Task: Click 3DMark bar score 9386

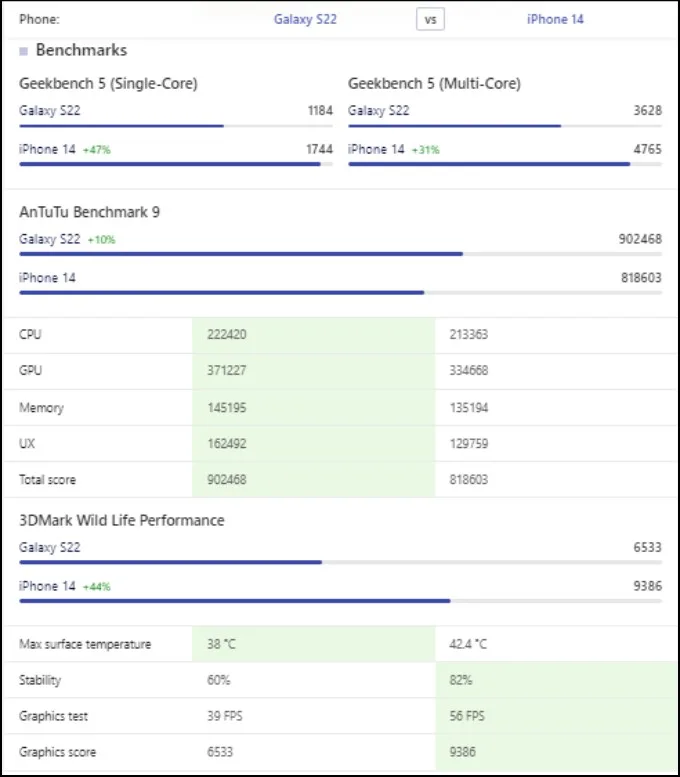Action: pos(648,586)
